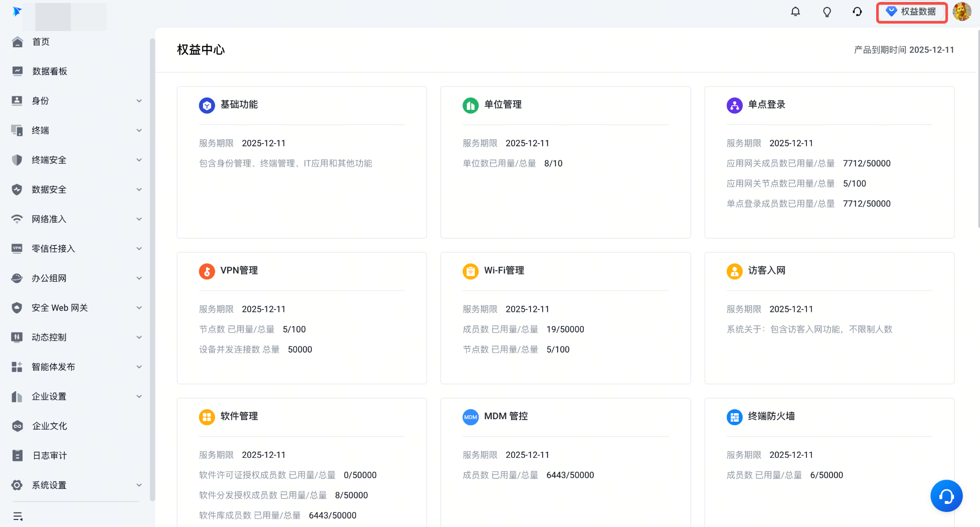Image resolution: width=980 pixels, height=527 pixels.
Task: Expand the 终端安全 submenu chevron
Action: 139,160
